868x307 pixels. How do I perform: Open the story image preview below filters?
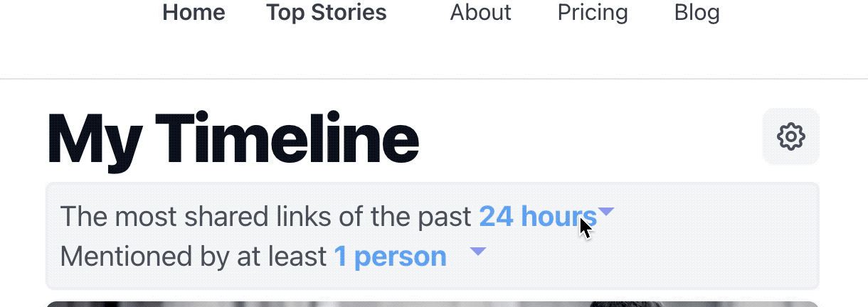[x=433, y=304]
